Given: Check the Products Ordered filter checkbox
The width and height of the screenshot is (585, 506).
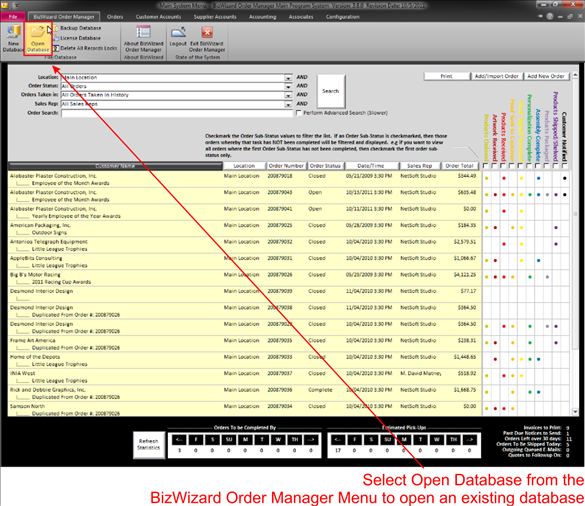Looking at the screenshot, I should click(x=485, y=166).
